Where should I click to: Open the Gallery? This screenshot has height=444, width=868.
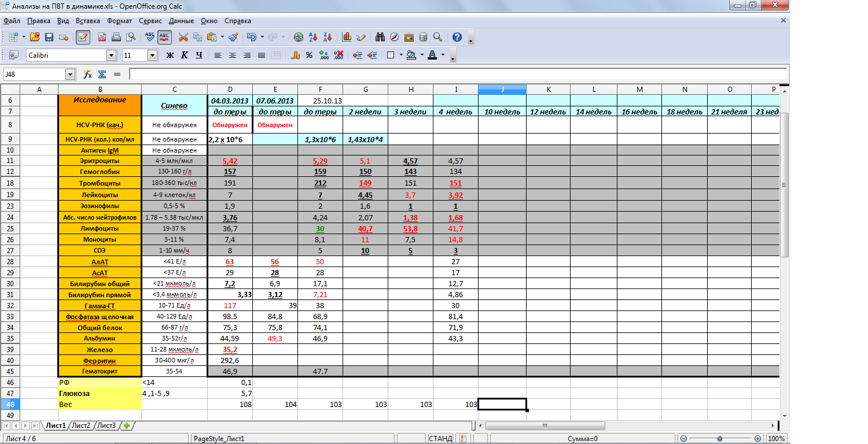click(x=409, y=37)
